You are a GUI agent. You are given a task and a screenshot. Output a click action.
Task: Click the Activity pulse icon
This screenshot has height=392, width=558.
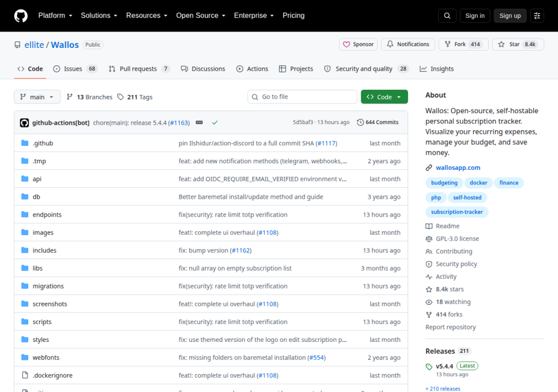pyautogui.click(x=429, y=277)
